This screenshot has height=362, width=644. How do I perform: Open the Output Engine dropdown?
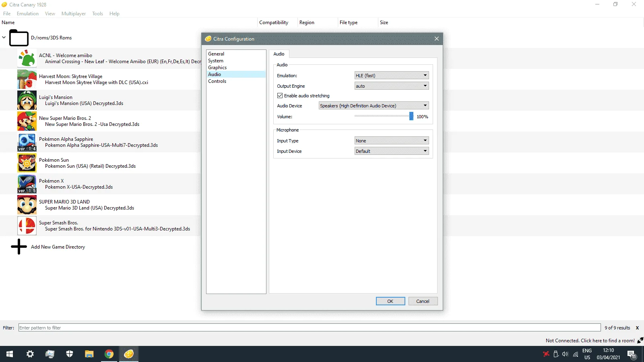(392, 86)
